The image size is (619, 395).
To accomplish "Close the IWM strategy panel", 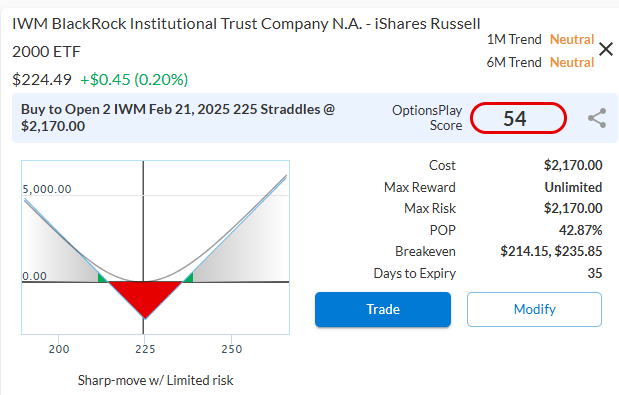I will [606, 50].
